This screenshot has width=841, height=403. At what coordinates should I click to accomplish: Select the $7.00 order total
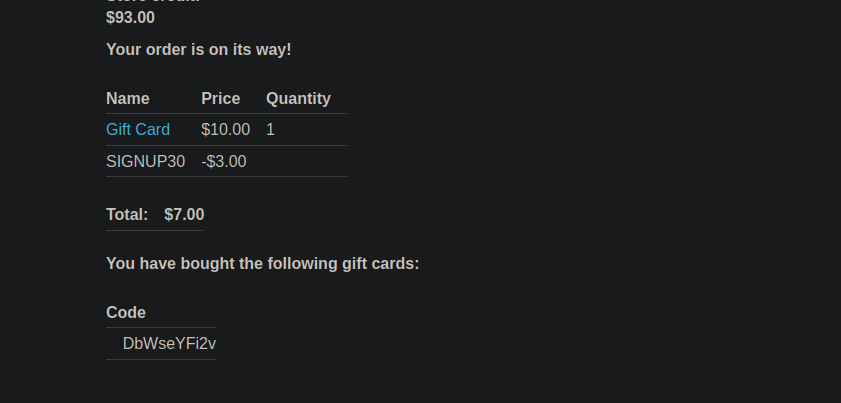184,214
